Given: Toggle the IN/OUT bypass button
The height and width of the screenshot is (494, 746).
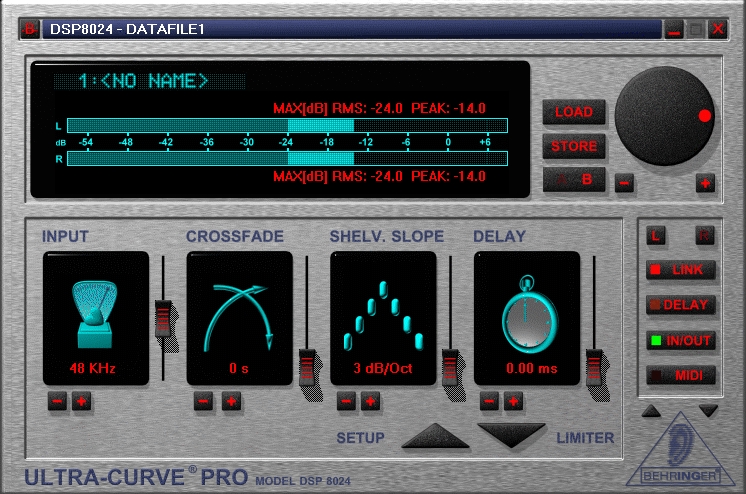Looking at the screenshot, I should click(x=681, y=340).
